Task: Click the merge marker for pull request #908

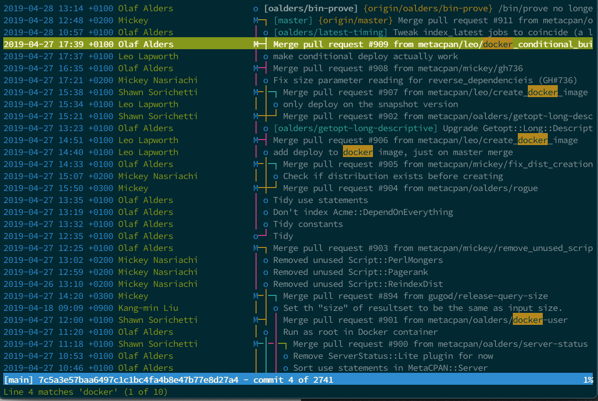Action: pyautogui.click(x=256, y=68)
